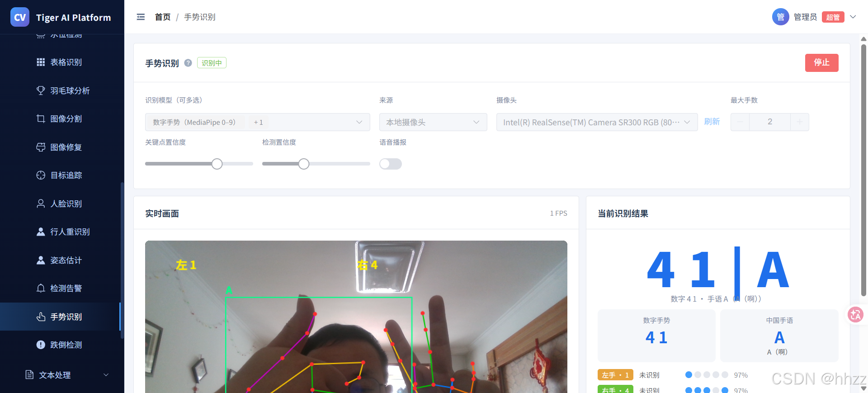Click the 最大手数 number input field
This screenshot has width=868, height=393.
pos(770,122)
